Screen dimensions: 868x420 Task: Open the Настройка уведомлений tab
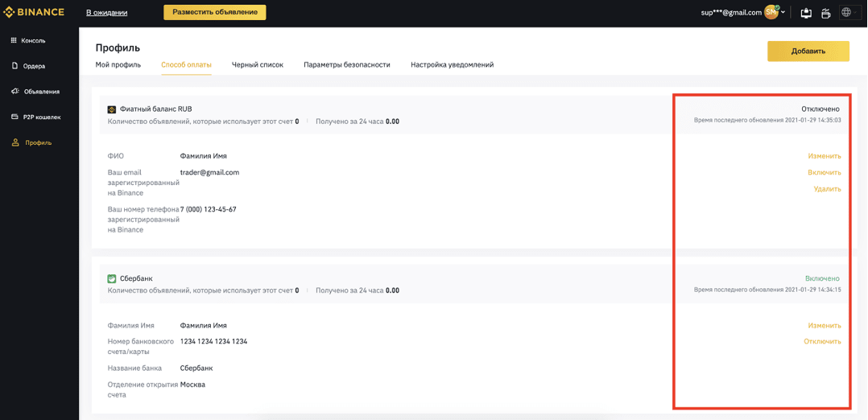click(453, 64)
